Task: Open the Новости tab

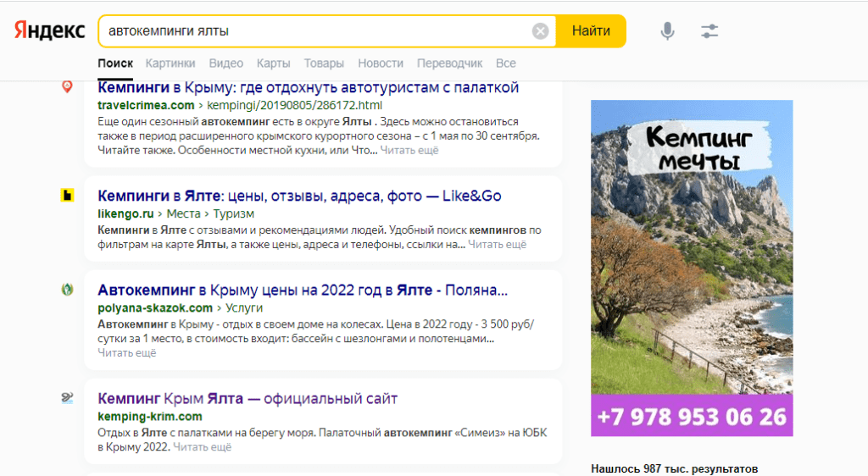Action: click(x=381, y=64)
